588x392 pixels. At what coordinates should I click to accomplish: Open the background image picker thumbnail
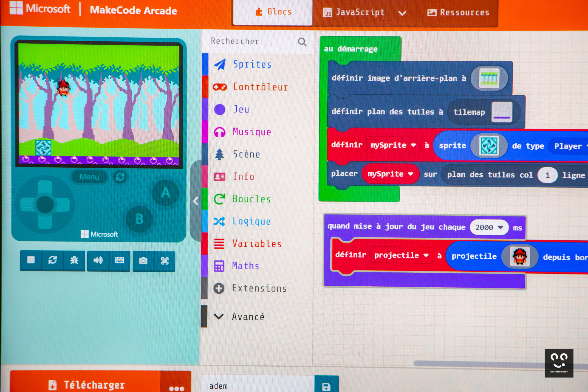click(x=489, y=79)
